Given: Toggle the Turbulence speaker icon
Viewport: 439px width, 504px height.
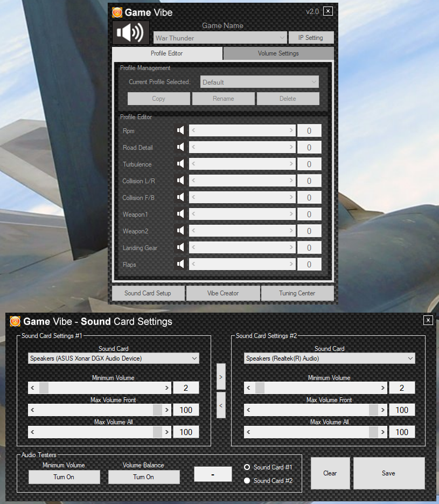Looking at the screenshot, I should 180,164.
